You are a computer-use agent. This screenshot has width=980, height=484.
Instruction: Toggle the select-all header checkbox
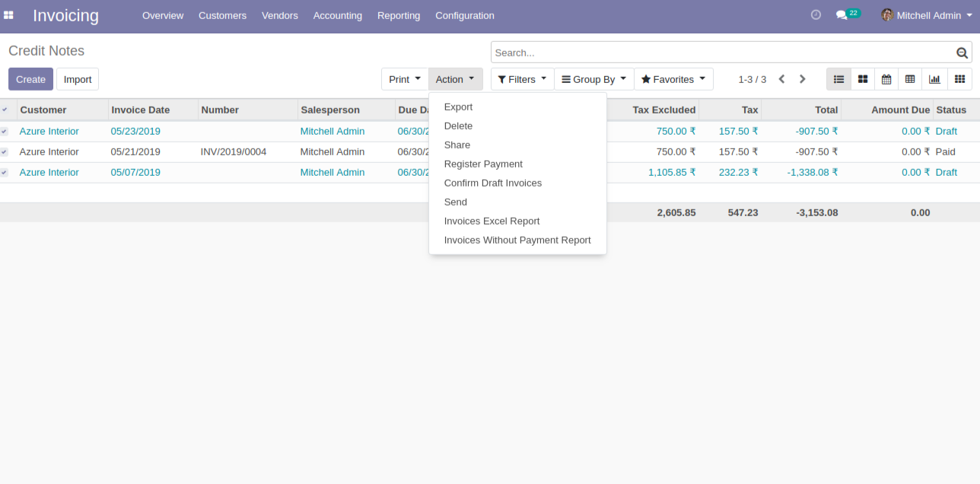(5, 110)
